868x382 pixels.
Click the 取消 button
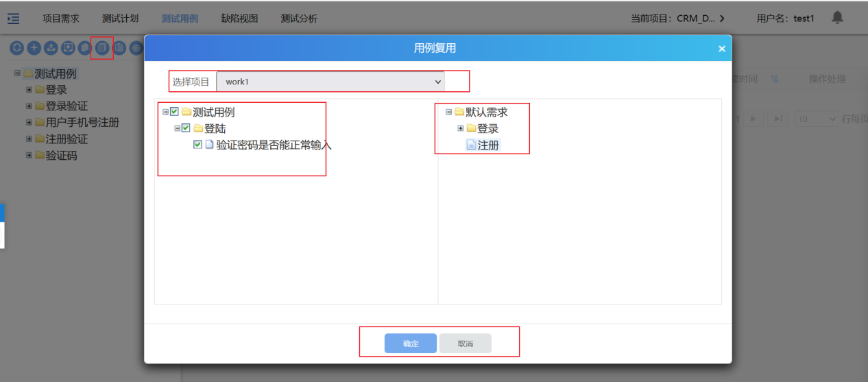466,344
